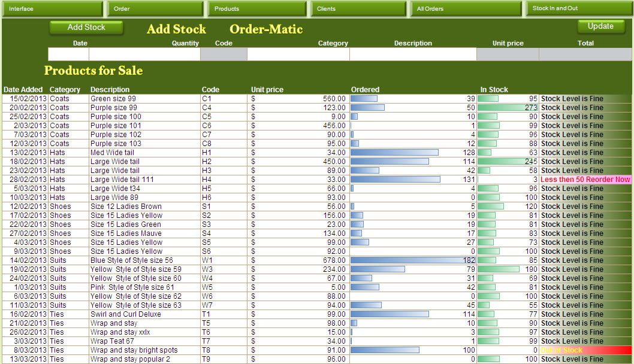Screen dimensions: 634x364
Task: Click the Out of Stock status cell
Action: [585, 350]
